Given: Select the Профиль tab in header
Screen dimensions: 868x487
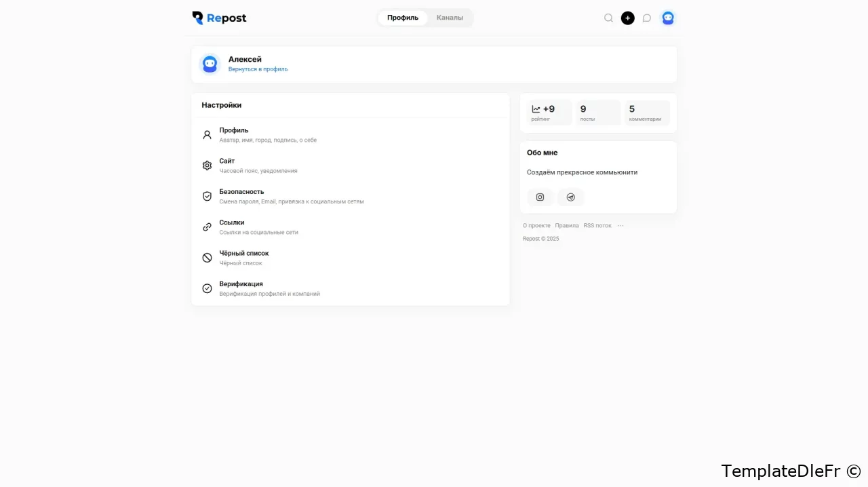Looking at the screenshot, I should 403,18.
